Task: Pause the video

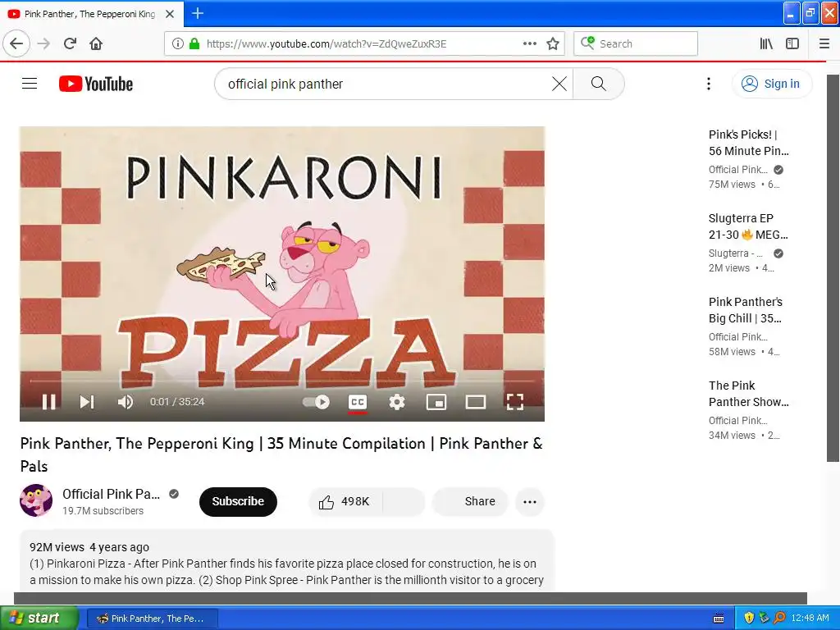Action: 48,402
